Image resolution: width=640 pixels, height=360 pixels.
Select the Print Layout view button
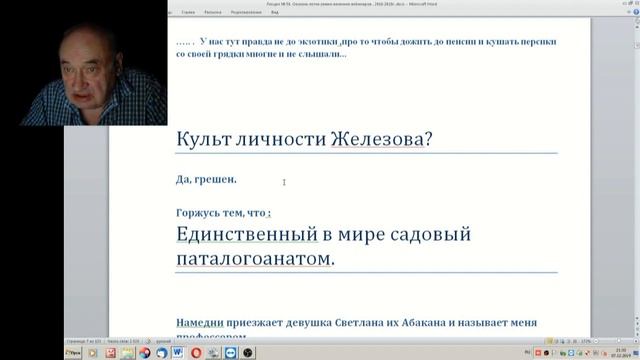(549, 341)
